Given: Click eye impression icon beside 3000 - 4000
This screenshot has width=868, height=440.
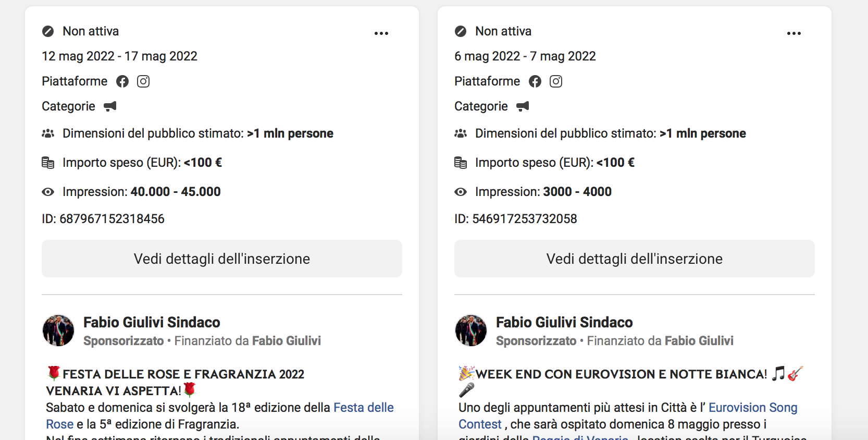Looking at the screenshot, I should click(461, 192).
